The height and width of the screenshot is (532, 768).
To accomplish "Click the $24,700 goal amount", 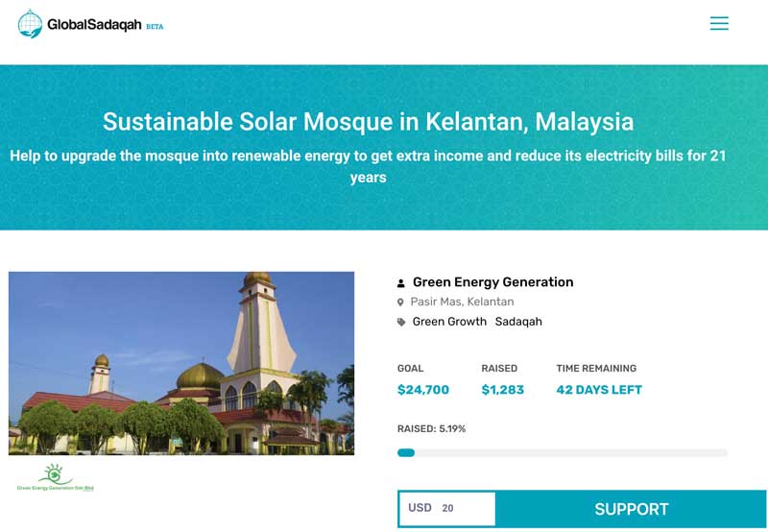I will click(x=423, y=390).
